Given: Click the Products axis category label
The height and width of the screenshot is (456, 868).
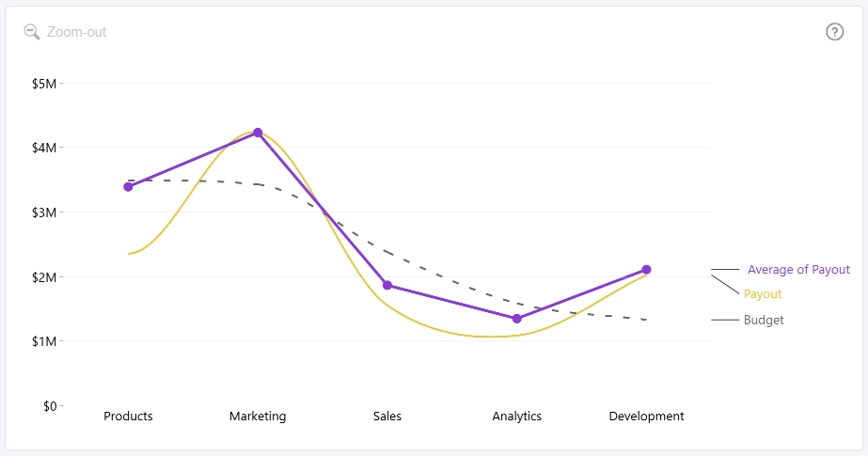Looking at the screenshot, I should pyautogui.click(x=128, y=417).
